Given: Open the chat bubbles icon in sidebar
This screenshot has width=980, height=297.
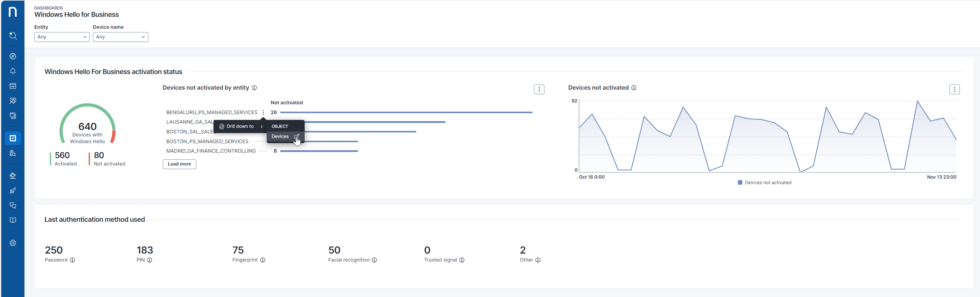Looking at the screenshot, I should point(13,205).
